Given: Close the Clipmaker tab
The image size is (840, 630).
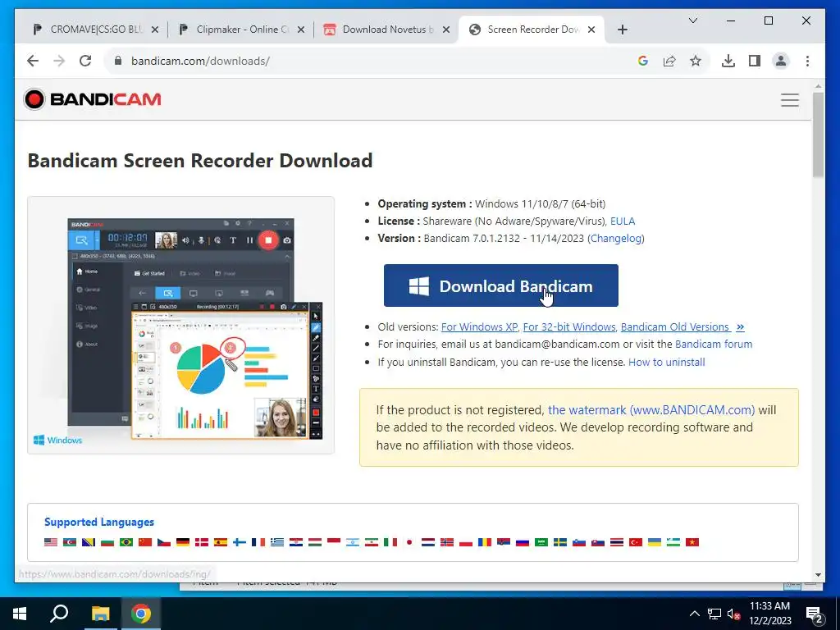Looking at the screenshot, I should point(301,30).
